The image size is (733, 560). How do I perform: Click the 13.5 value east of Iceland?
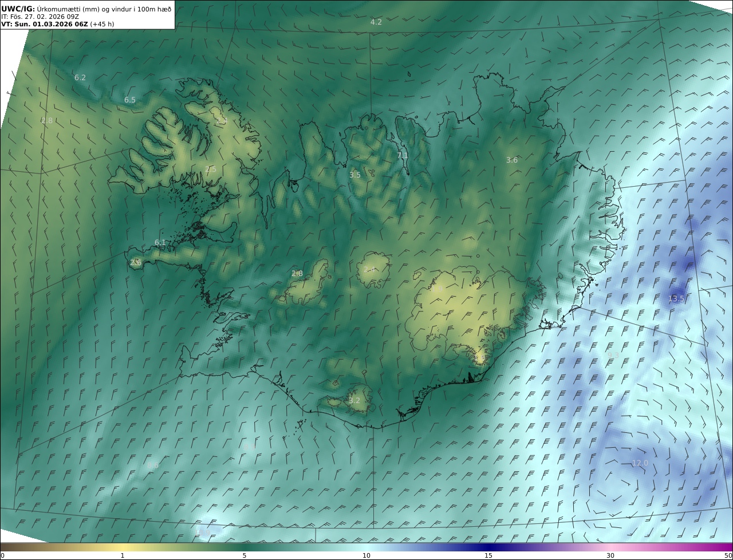coord(676,298)
